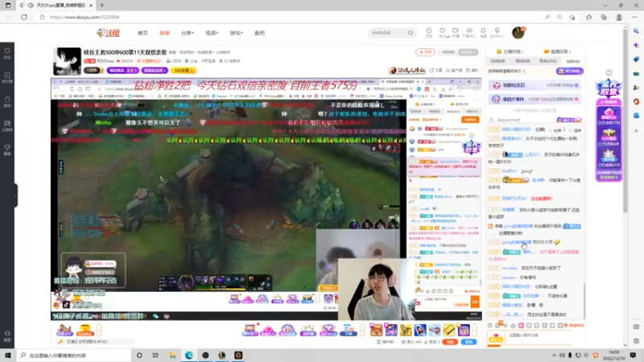Click the first gift icon in gift row
The image size is (644, 362).
(x=376, y=330)
